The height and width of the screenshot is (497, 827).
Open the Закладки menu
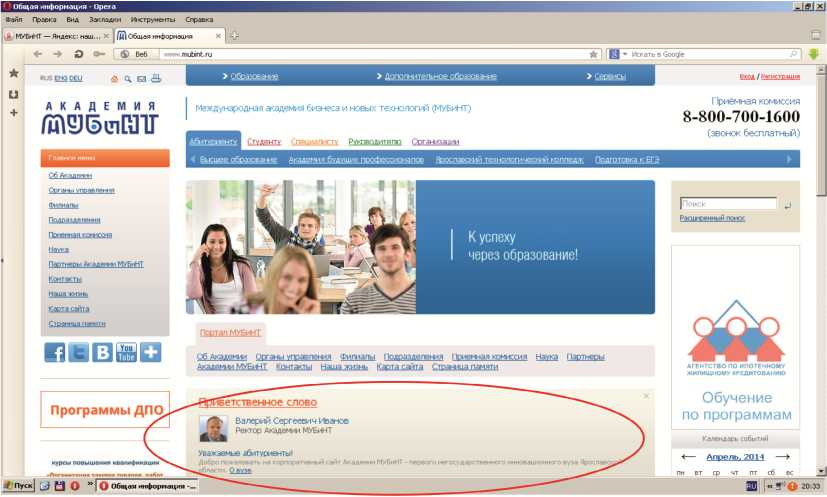pos(104,20)
